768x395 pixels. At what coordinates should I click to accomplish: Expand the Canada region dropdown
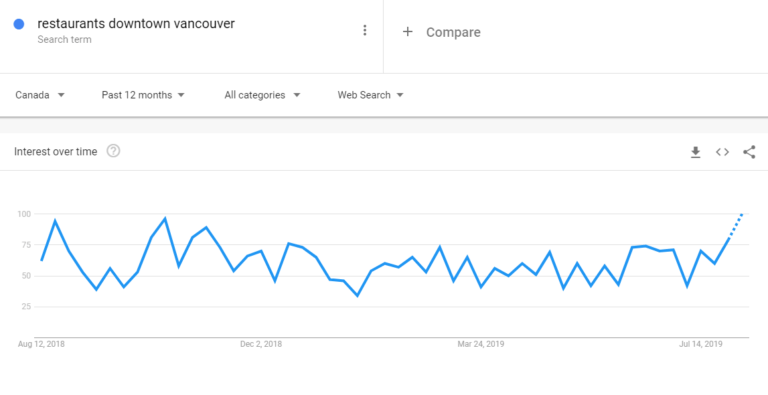tap(40, 95)
